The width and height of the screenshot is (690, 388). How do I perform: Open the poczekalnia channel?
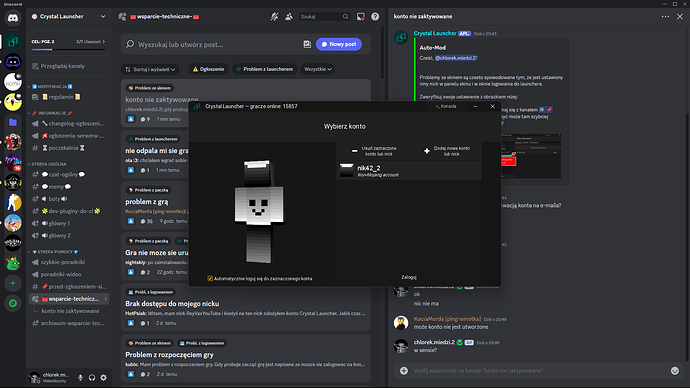point(69,148)
